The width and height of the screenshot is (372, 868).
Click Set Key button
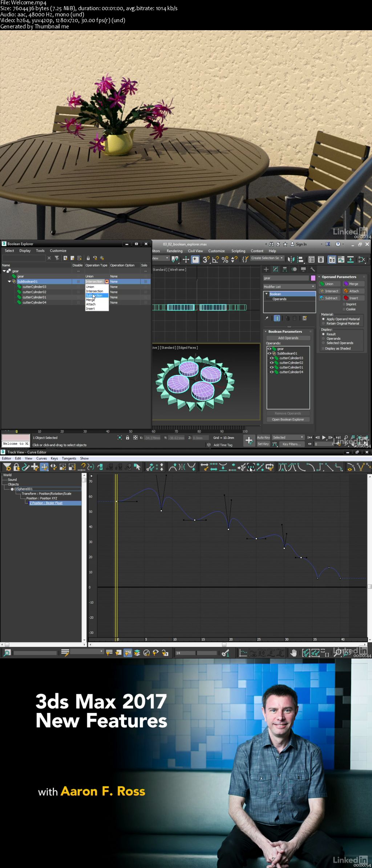263,444
